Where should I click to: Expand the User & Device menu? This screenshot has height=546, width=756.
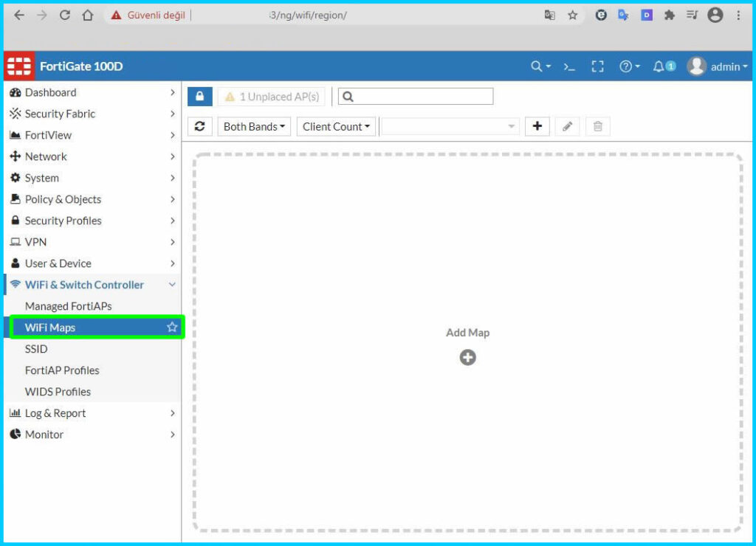click(92, 263)
